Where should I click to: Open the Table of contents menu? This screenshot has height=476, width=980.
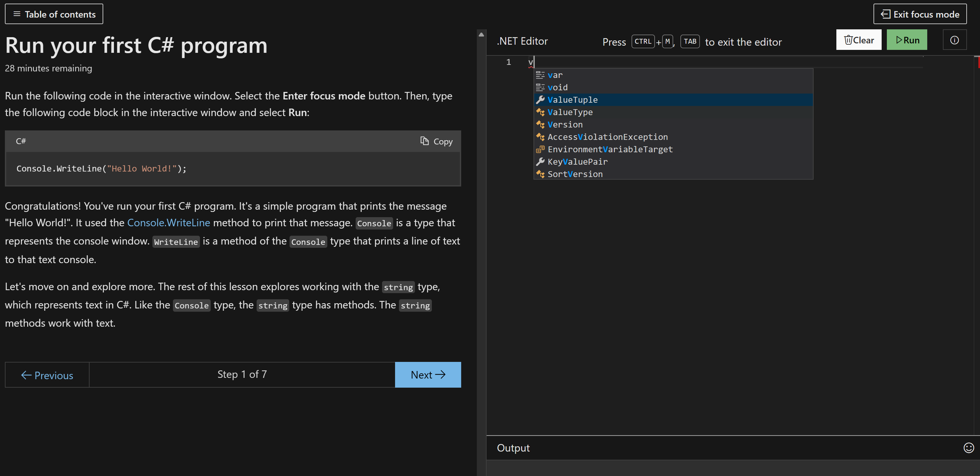pos(54,14)
